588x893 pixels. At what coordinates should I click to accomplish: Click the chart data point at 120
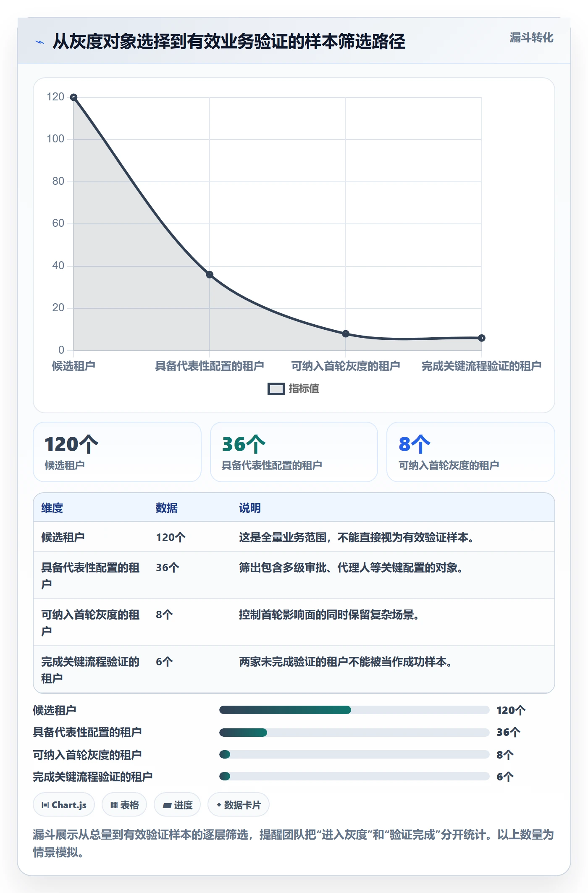[73, 97]
